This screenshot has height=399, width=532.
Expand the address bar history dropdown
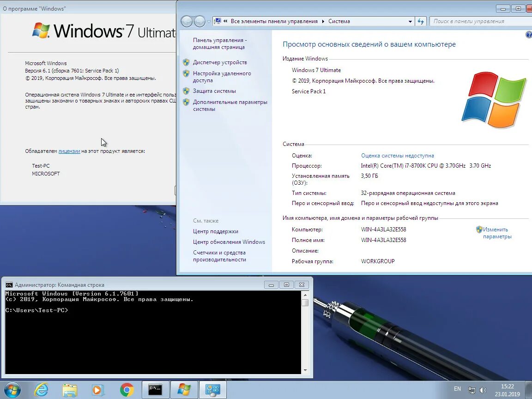pos(410,21)
